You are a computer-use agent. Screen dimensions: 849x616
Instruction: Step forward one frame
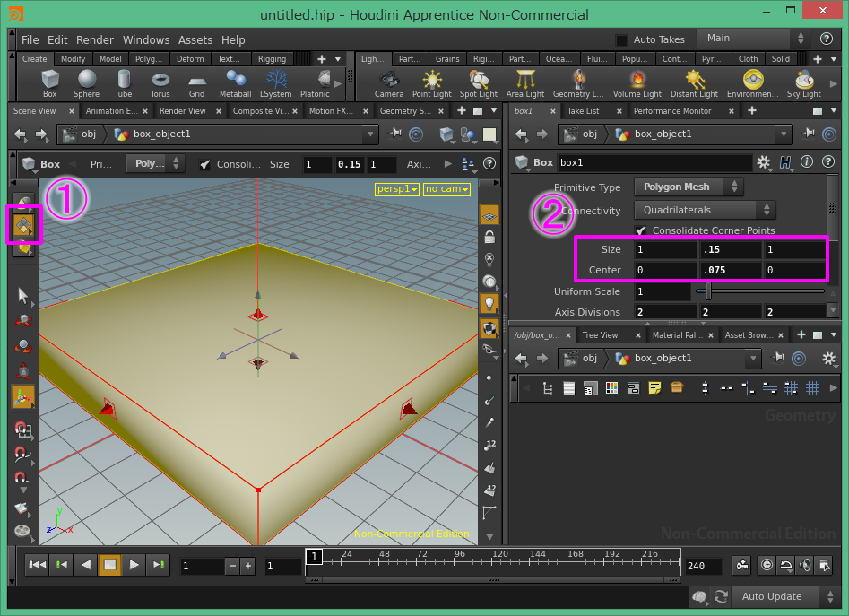(x=158, y=565)
